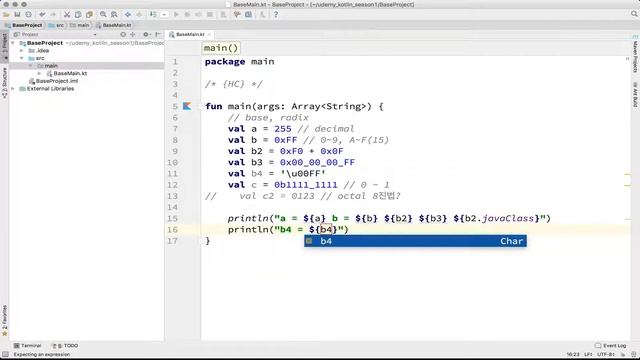Image resolution: width=640 pixels, height=360 pixels.
Task: Click the BaseProject breadcrumb
Action: 24,25
